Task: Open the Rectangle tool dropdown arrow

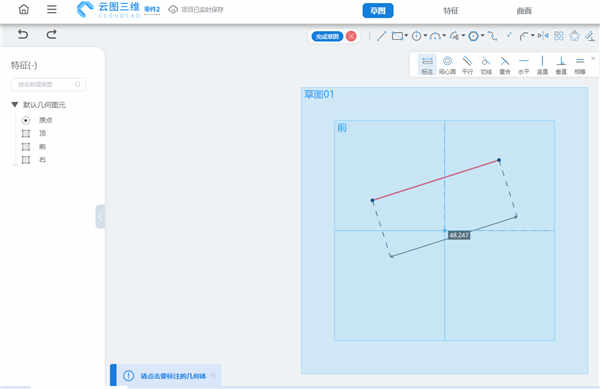Action: pos(406,36)
